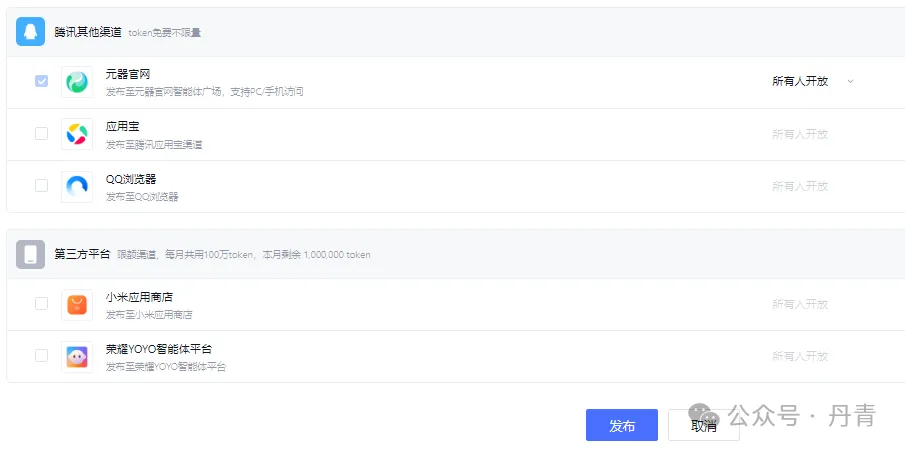Image resolution: width=905 pixels, height=451 pixels.
Task: Click the 荣耀YOYO智能体平台 row title text
Action: [158, 349]
